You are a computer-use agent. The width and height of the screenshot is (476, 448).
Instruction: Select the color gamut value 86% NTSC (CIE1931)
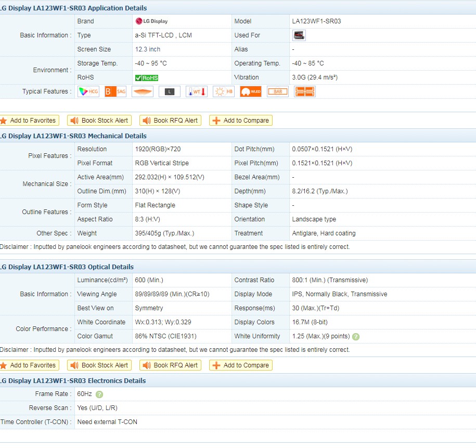(166, 336)
